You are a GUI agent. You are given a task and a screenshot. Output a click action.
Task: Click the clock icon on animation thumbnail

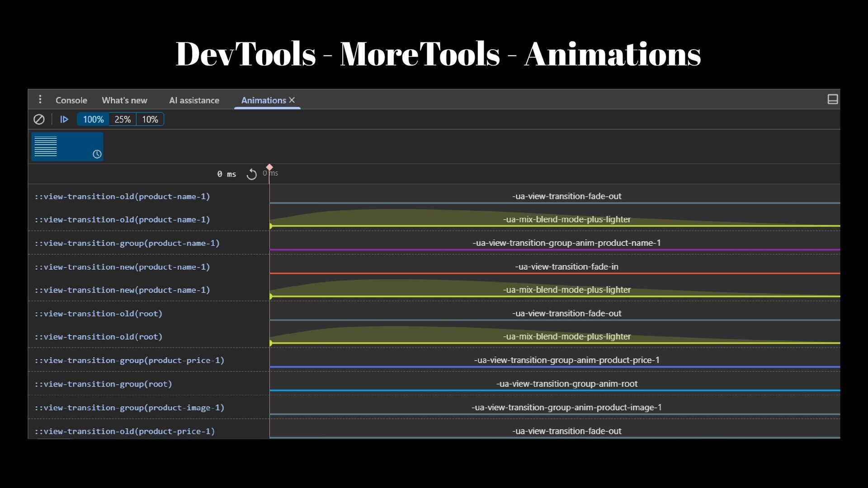point(97,154)
